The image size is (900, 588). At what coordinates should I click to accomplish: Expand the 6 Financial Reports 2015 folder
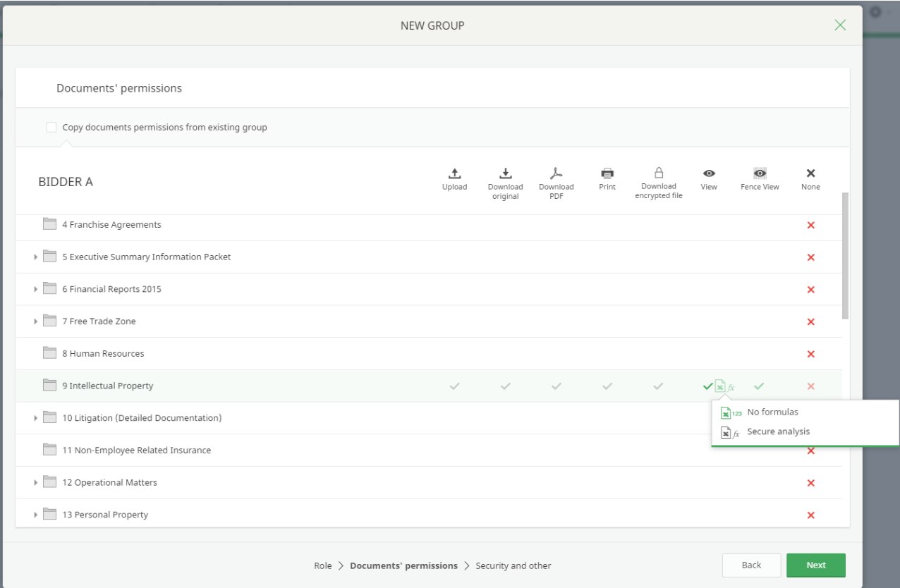(x=35, y=289)
